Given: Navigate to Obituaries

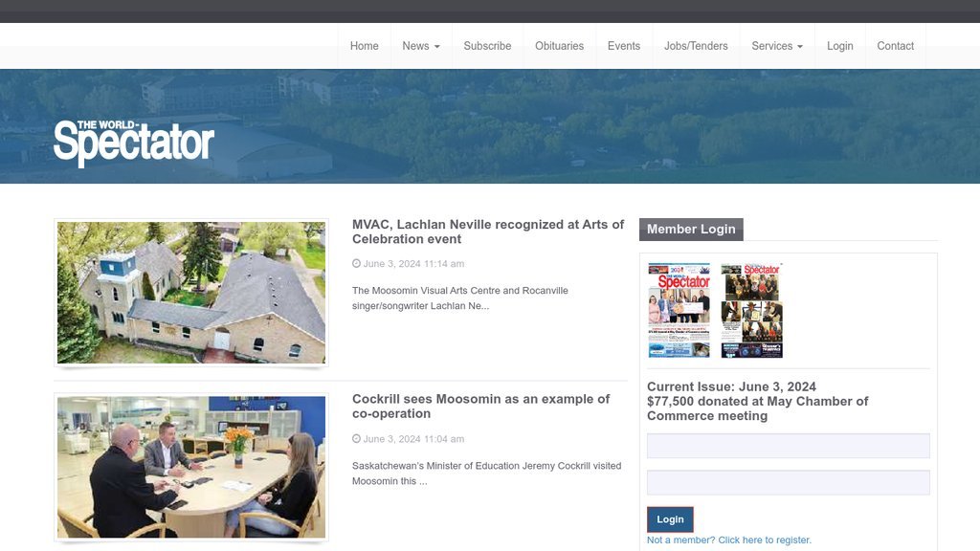Looking at the screenshot, I should tap(559, 46).
